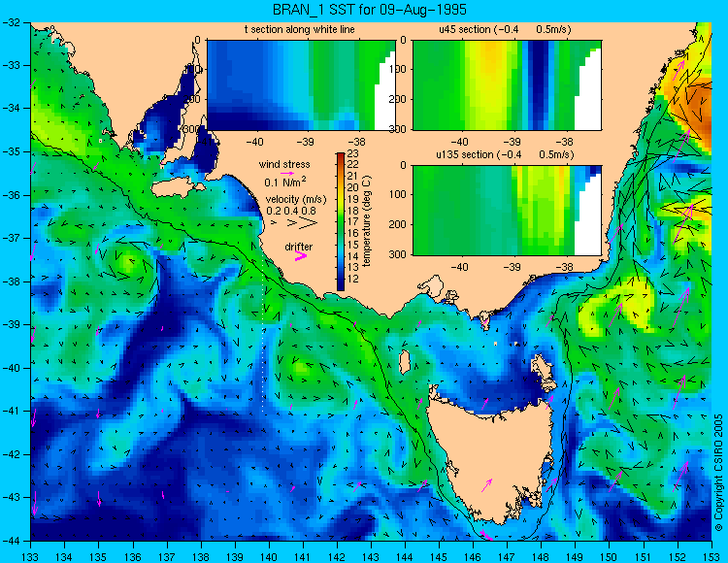Click the 'wind stress' legend label
The width and height of the screenshot is (728, 563).
click(x=284, y=164)
